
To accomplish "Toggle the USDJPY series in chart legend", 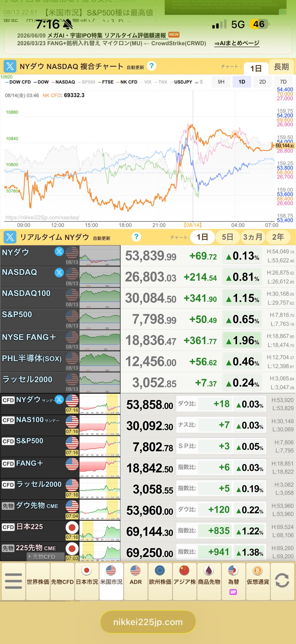I will click(x=181, y=82).
